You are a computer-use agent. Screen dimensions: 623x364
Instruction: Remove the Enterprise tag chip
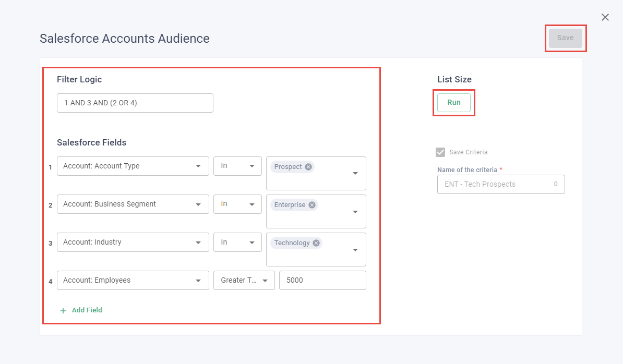312,205
